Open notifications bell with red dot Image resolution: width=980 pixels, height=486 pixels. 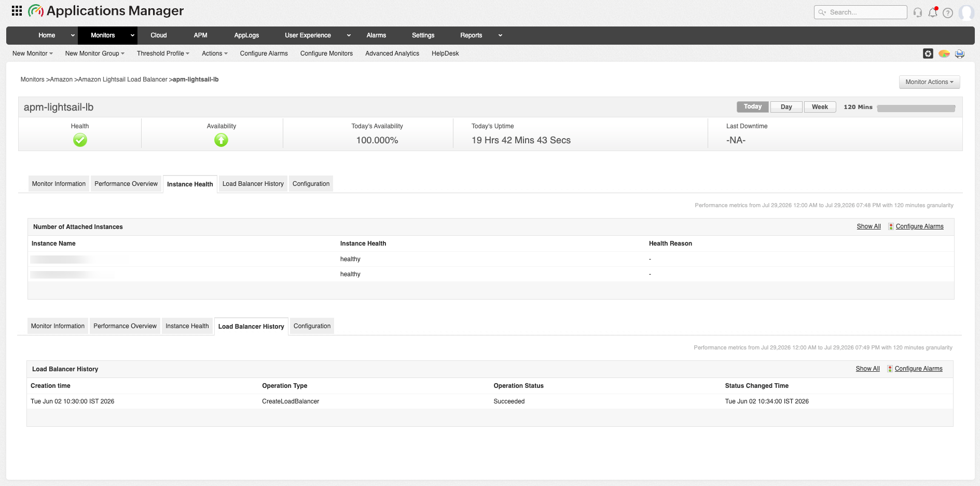pyautogui.click(x=933, y=12)
